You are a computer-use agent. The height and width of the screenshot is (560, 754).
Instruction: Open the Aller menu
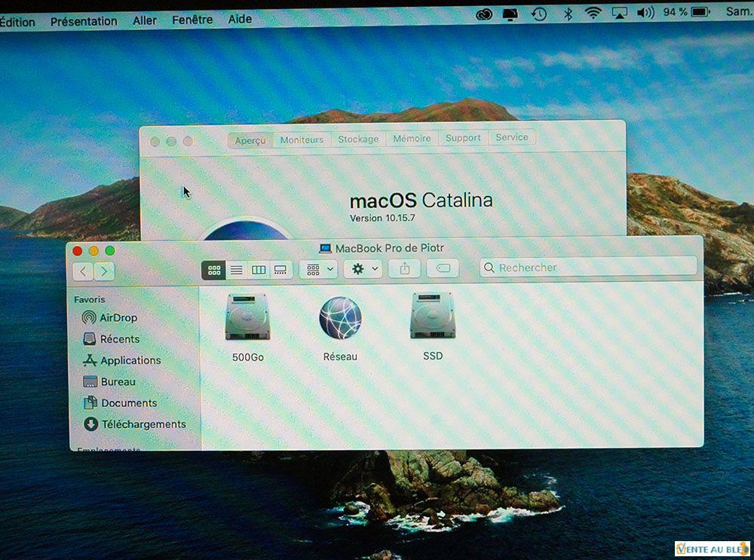pos(145,20)
